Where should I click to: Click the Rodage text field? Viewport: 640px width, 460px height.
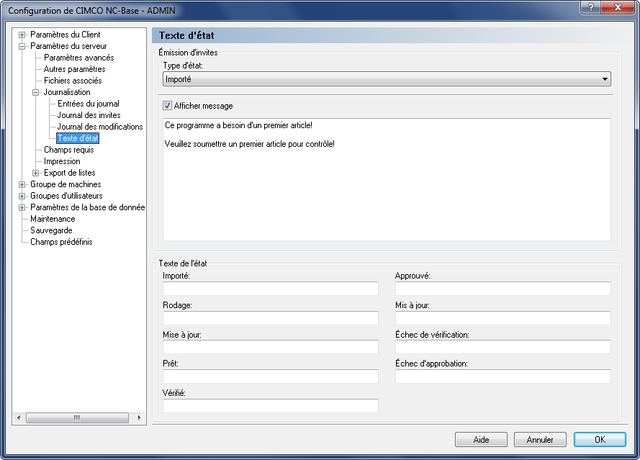(270, 318)
